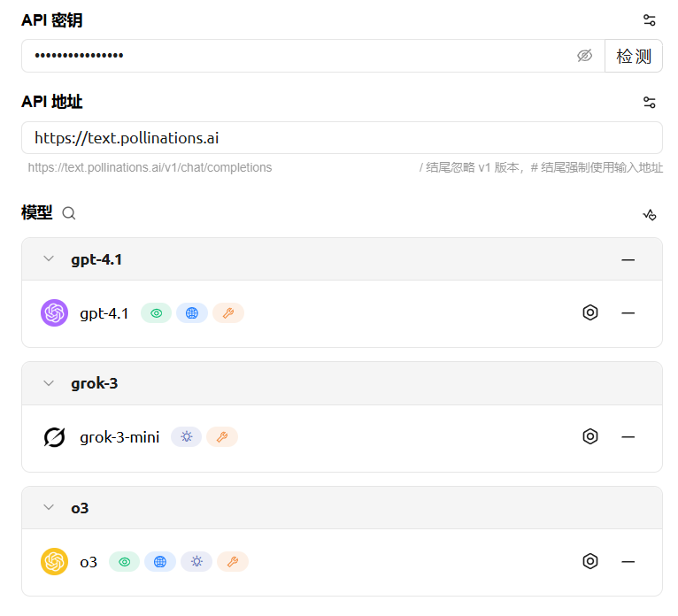Open settings for o3 model
The height and width of the screenshot is (616, 678).
[590, 561]
